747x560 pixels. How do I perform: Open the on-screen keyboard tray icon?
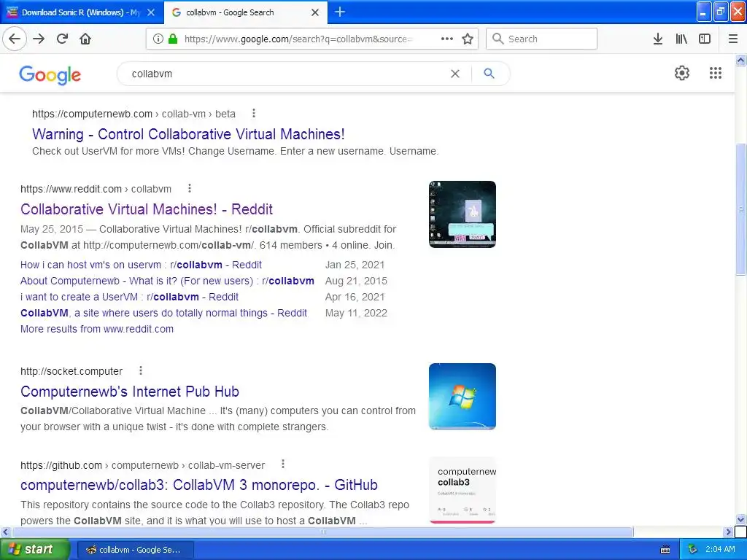pyautogui.click(x=665, y=550)
